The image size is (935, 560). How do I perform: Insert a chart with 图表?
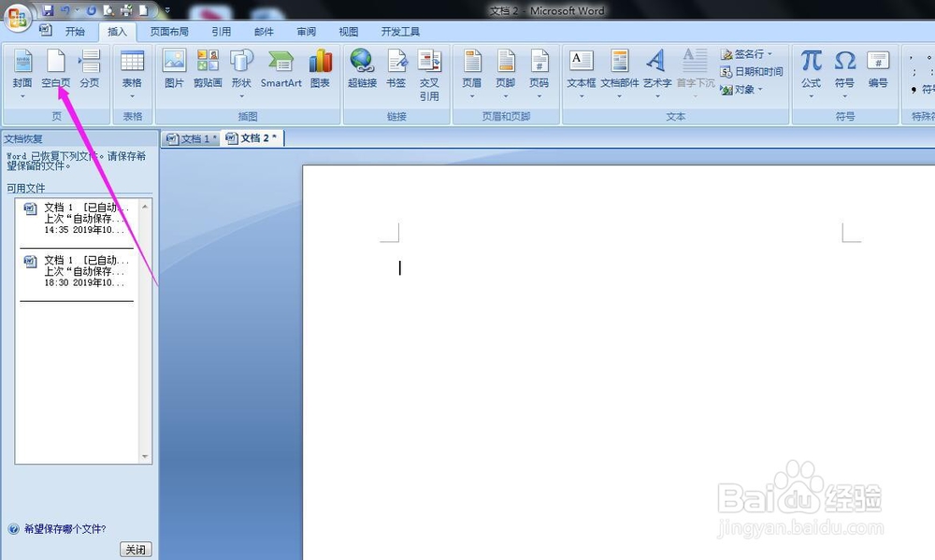coord(320,68)
